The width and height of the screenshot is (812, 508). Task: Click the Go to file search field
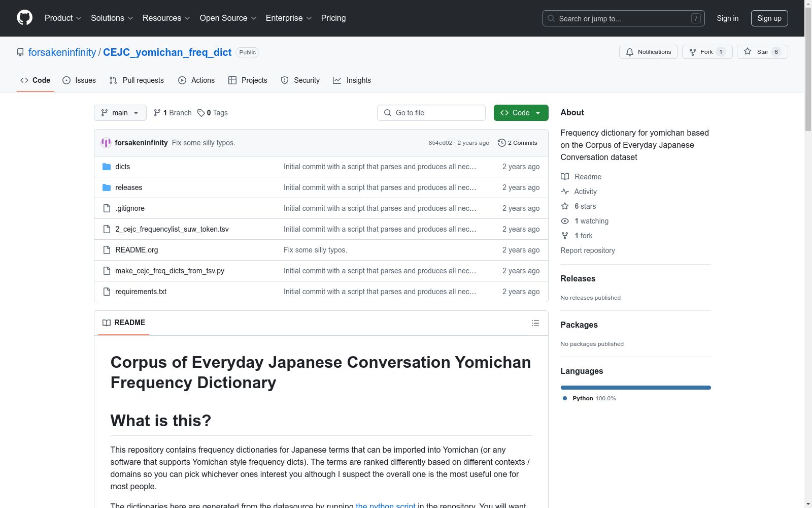coord(431,113)
